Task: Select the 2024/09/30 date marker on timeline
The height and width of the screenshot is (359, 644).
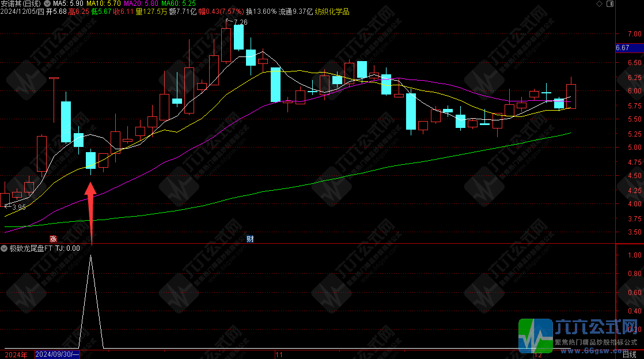Action: pyautogui.click(x=57, y=354)
